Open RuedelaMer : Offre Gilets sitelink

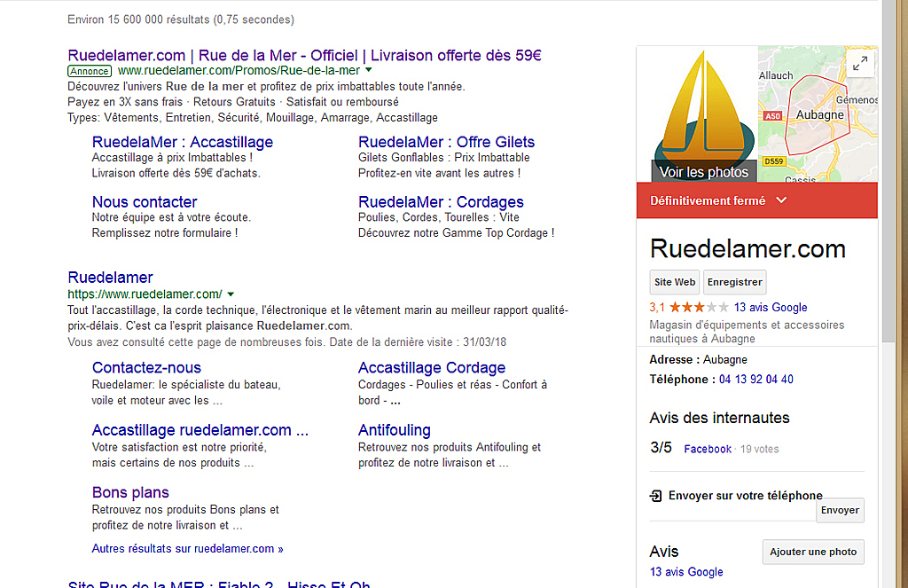point(447,142)
